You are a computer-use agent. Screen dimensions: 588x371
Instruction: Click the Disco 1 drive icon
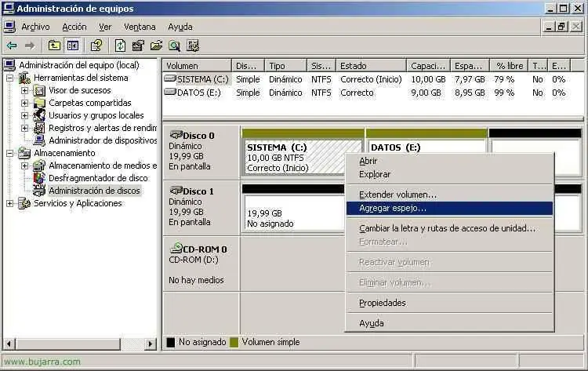tap(176, 190)
